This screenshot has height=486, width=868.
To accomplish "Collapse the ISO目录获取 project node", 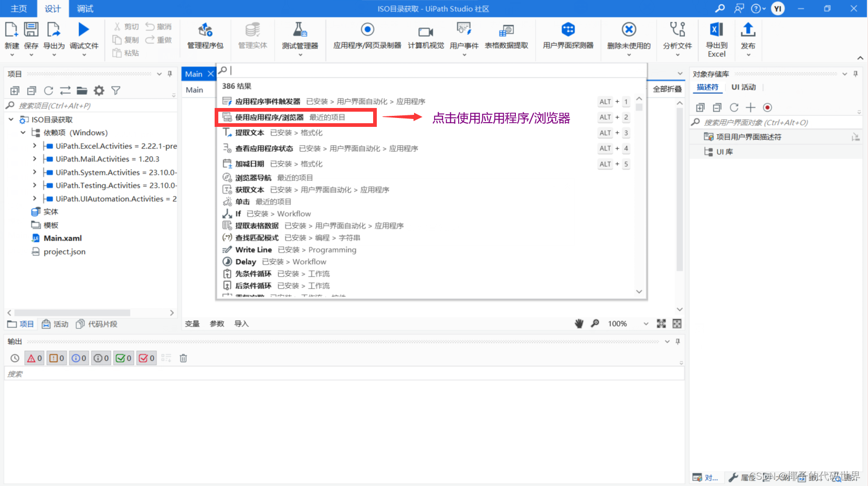I will tap(11, 120).
